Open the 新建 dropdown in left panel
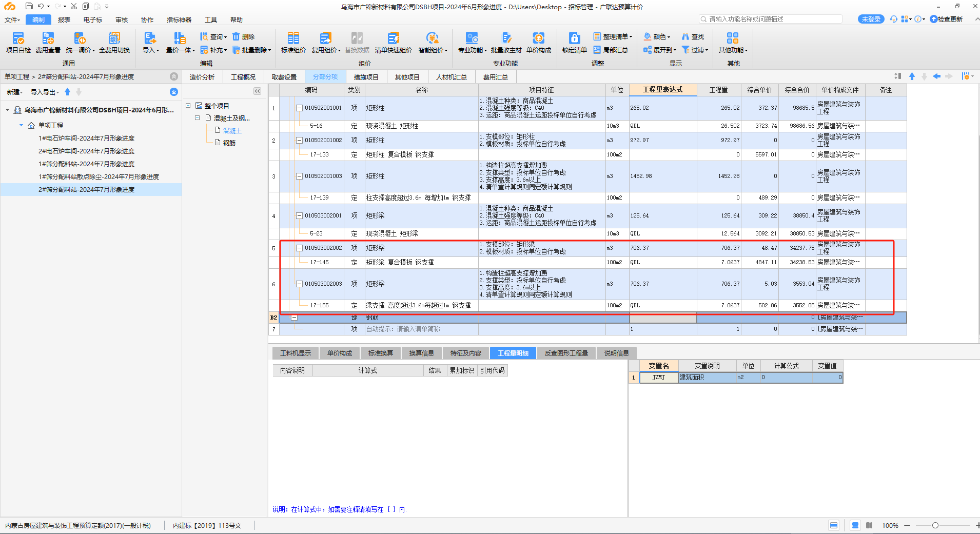 coord(14,92)
